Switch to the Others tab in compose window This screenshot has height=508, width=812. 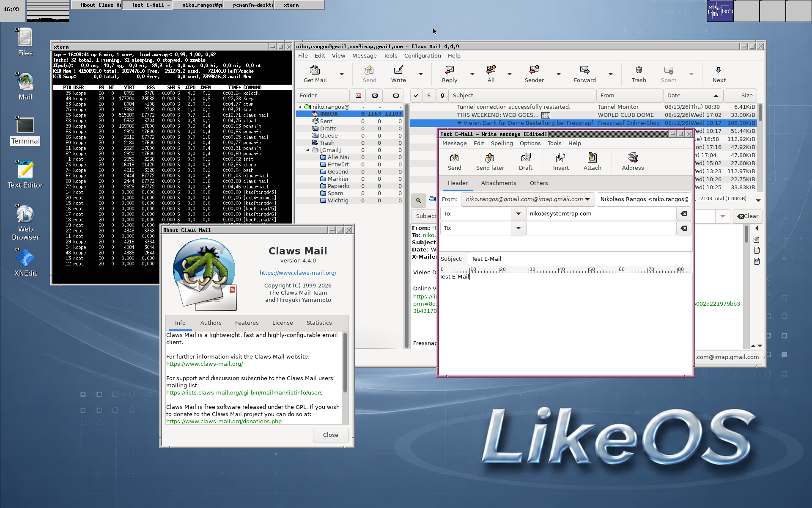point(539,183)
